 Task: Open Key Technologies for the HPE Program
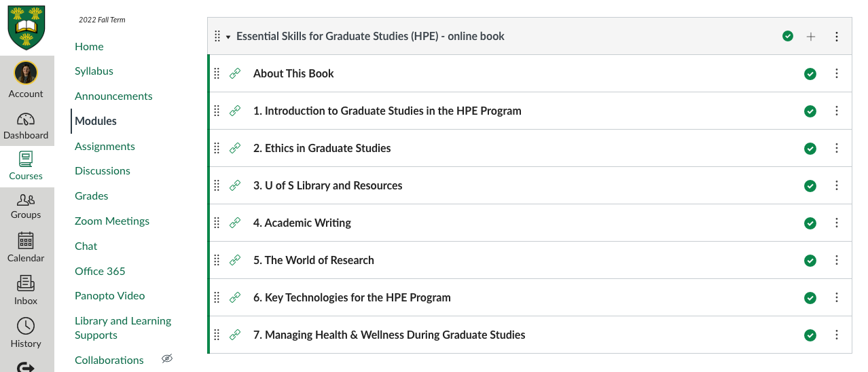click(x=352, y=297)
